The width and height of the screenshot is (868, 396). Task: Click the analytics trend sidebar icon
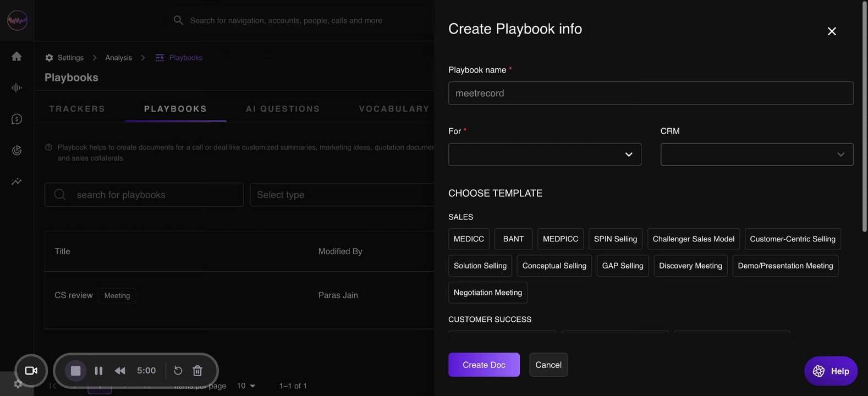pos(17,182)
